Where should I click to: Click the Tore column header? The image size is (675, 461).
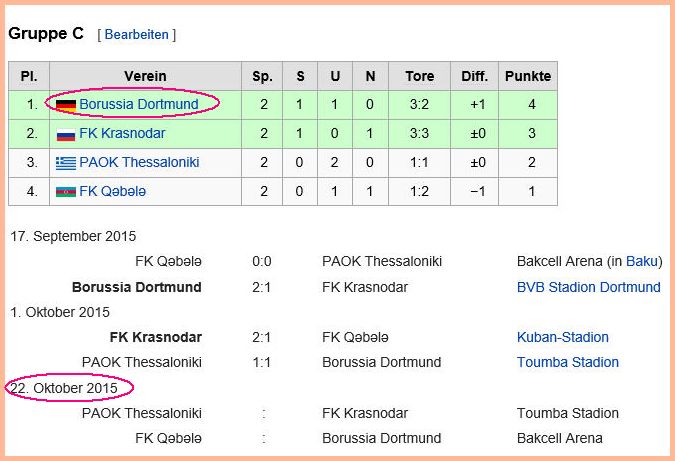click(420, 76)
